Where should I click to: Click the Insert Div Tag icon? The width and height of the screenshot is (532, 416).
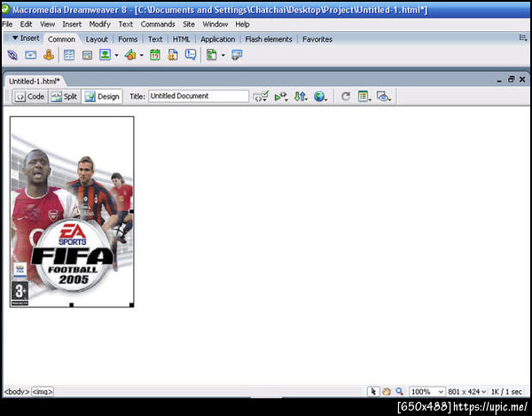click(87, 55)
